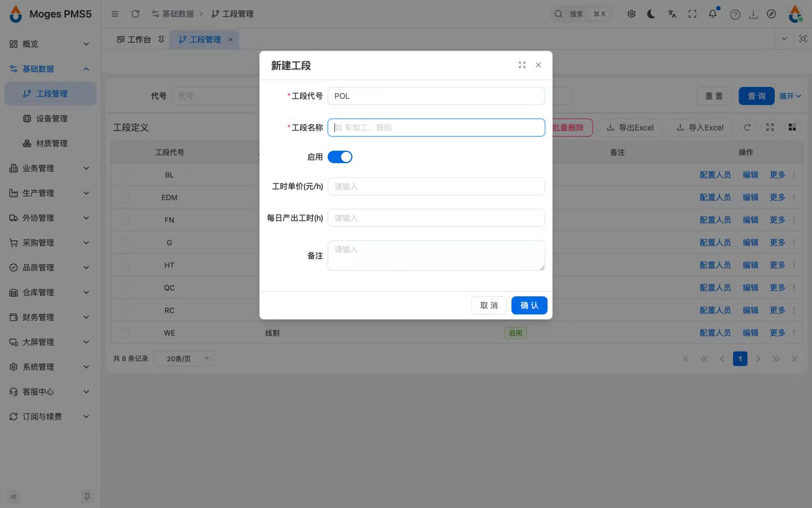
Task: Click the table reload icon
Action: click(x=747, y=128)
